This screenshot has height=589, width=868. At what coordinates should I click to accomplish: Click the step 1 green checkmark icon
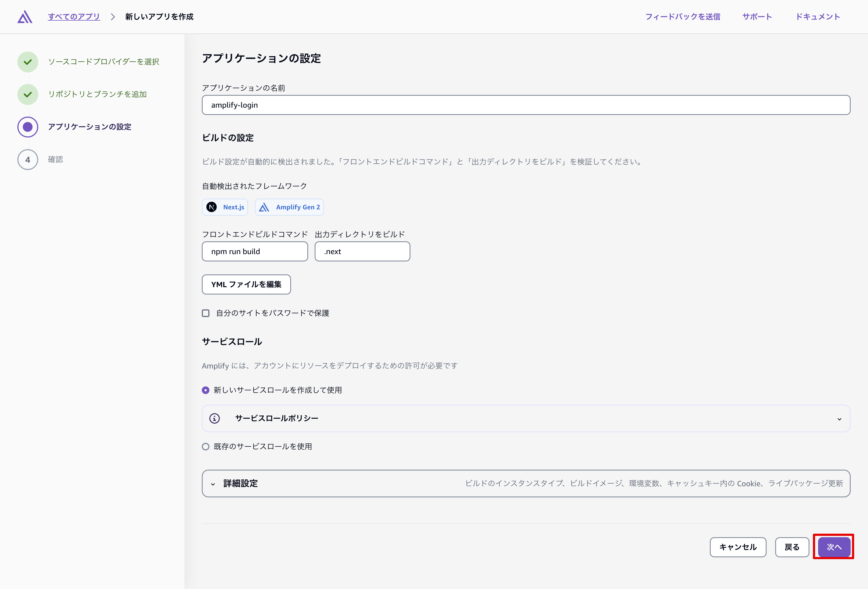coord(28,62)
